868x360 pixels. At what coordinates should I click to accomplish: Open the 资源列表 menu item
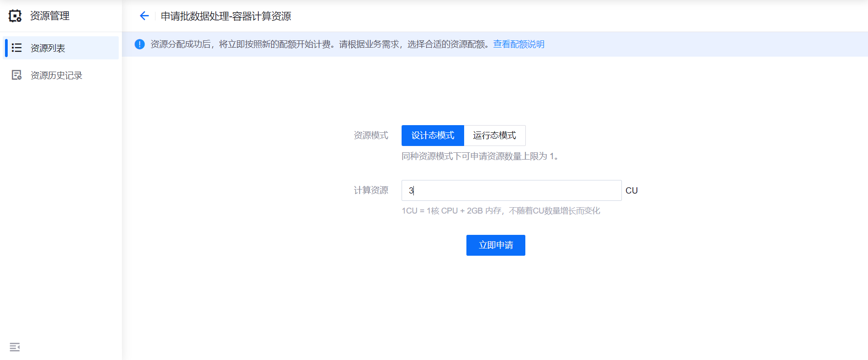(61, 48)
